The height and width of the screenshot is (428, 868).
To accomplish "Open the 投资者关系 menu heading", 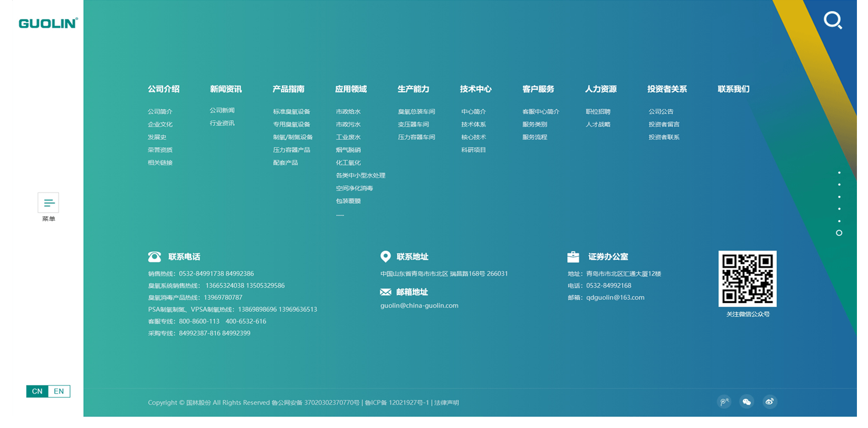I will pyautogui.click(x=667, y=89).
